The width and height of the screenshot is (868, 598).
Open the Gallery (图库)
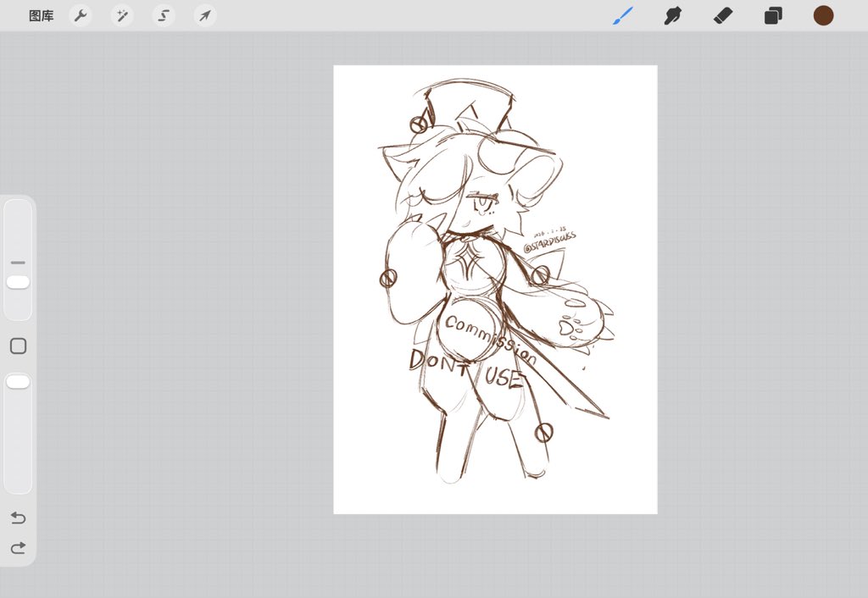tap(42, 16)
